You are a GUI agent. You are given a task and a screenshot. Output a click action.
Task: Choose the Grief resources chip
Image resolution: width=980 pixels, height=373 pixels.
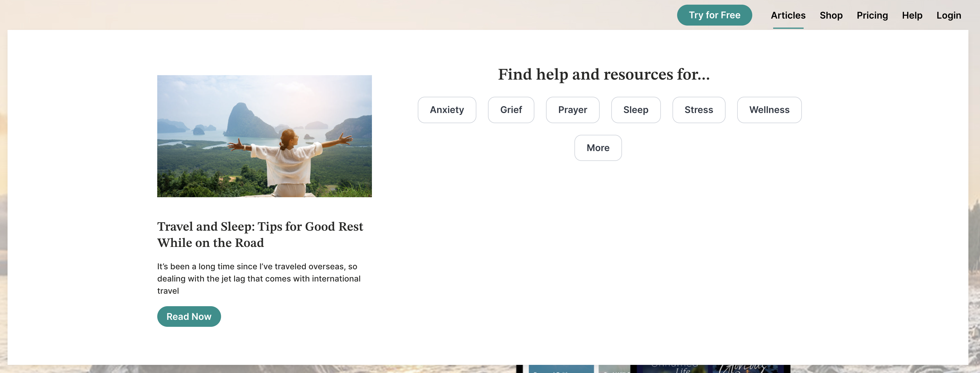[x=511, y=110]
